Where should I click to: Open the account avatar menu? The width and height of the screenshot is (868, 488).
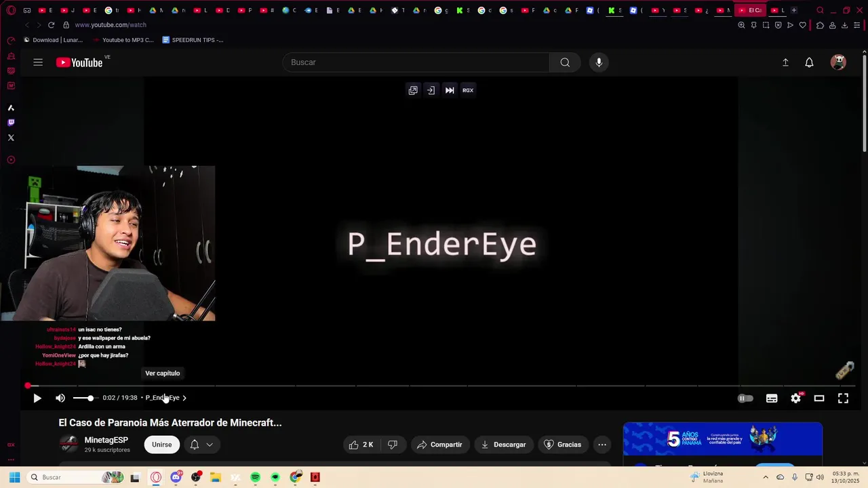[839, 62]
